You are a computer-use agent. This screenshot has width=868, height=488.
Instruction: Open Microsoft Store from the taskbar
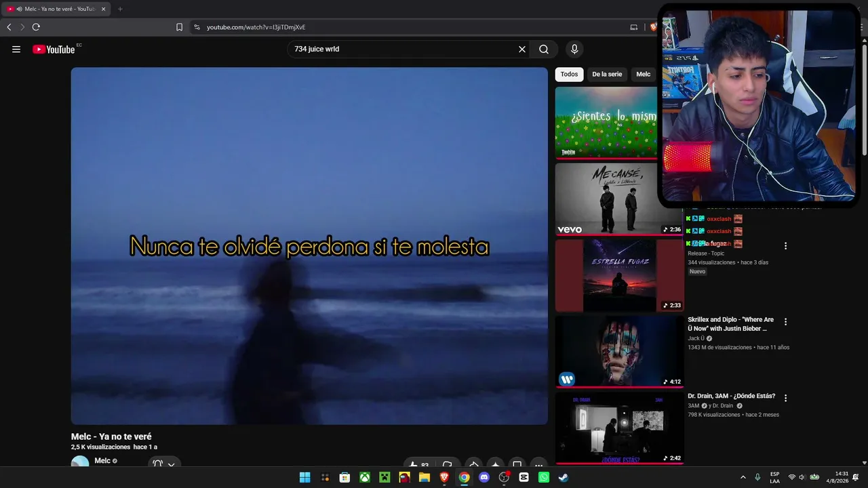click(x=344, y=477)
